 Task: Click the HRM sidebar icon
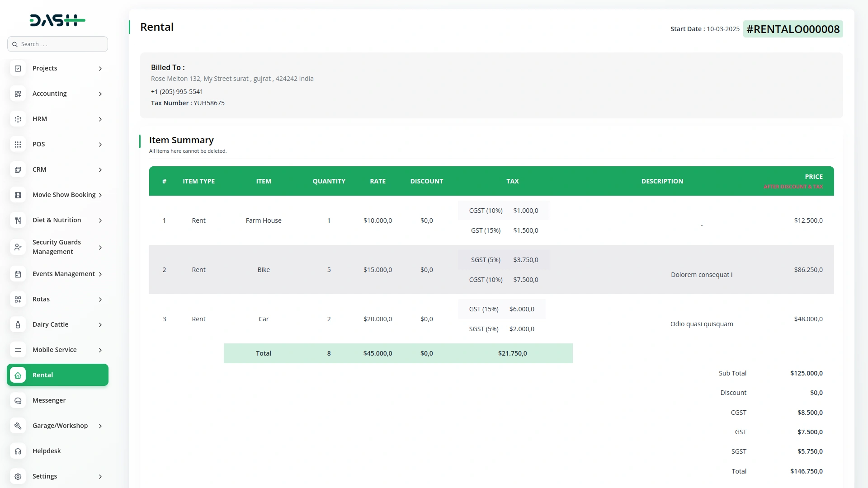(x=18, y=119)
